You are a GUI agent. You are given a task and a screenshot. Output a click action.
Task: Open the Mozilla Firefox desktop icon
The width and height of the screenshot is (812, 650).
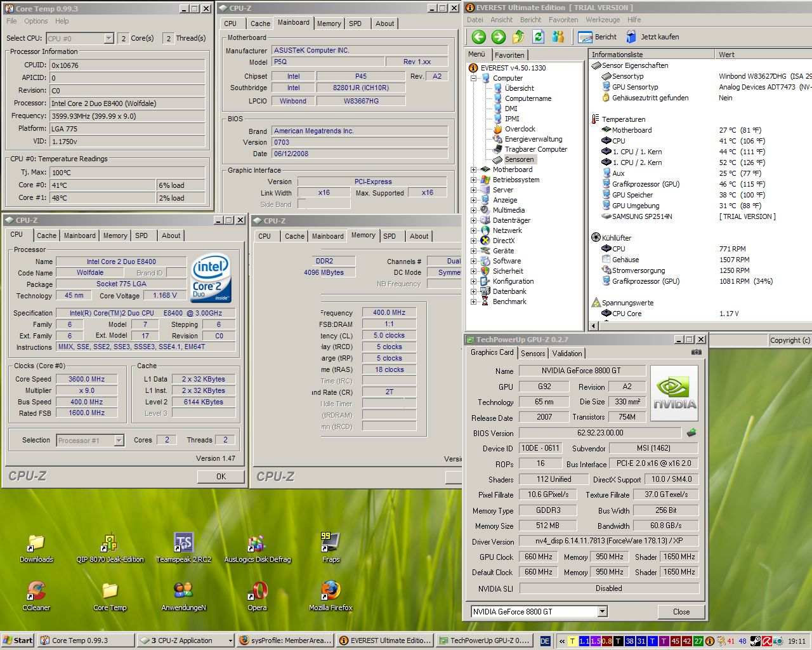coord(331,597)
